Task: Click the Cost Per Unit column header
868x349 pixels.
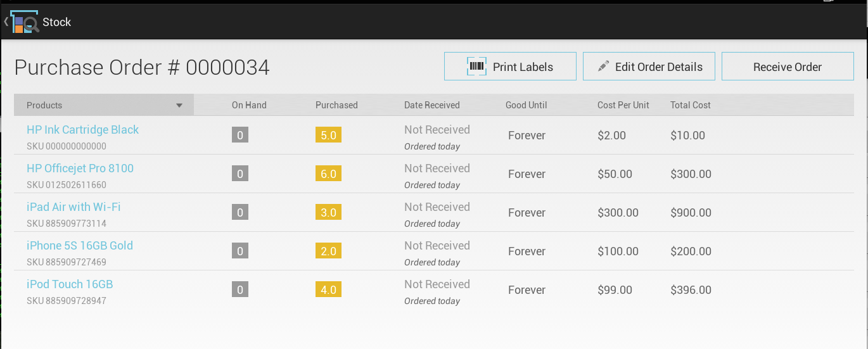Action: (623, 105)
